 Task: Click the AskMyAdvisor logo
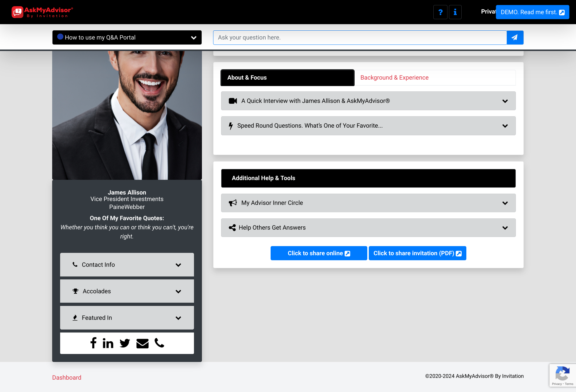coord(42,12)
